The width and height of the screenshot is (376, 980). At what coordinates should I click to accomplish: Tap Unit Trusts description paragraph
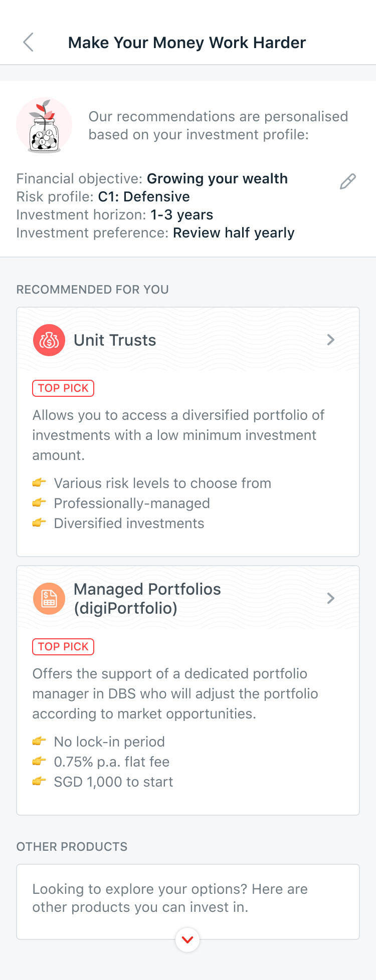pyautogui.click(x=178, y=435)
